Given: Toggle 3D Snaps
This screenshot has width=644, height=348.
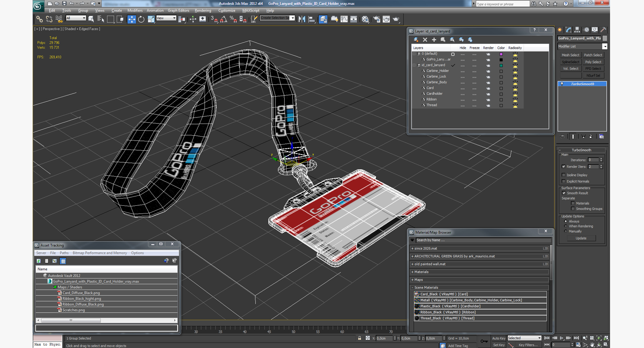Looking at the screenshot, I should click(214, 19).
